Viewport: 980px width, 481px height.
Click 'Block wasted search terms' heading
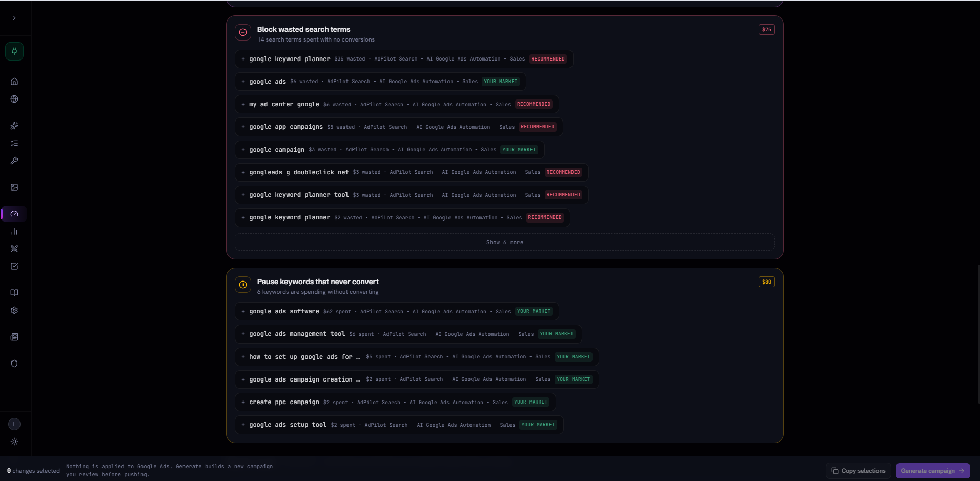303,29
